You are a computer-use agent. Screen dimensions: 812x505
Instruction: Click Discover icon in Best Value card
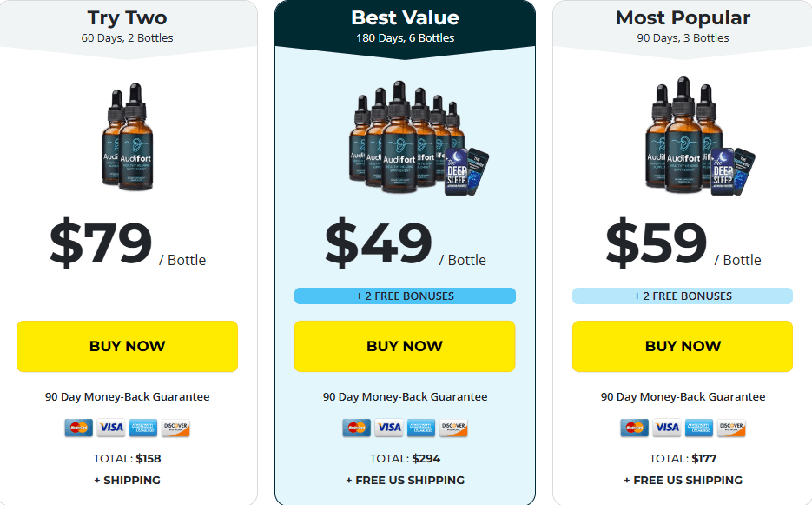(453, 428)
